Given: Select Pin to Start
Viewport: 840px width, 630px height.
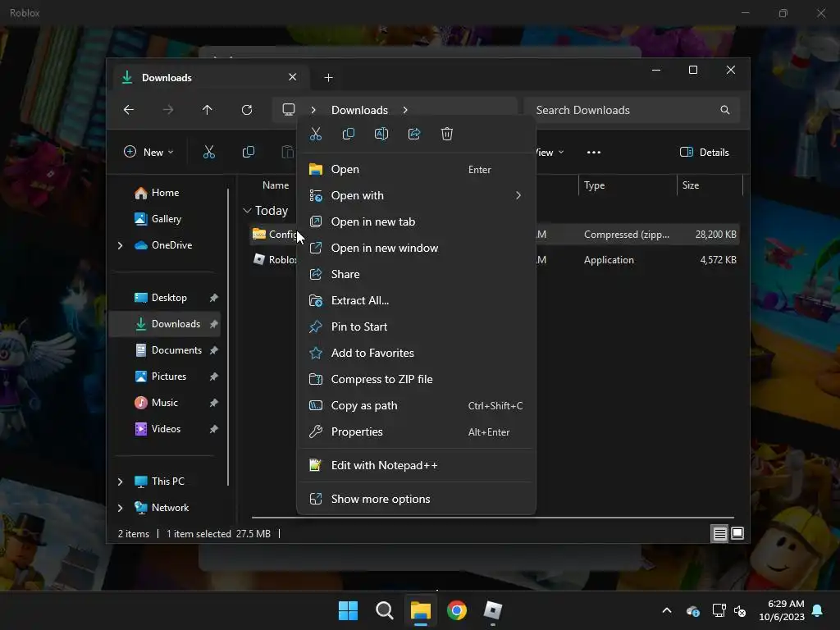Looking at the screenshot, I should 416,326.
